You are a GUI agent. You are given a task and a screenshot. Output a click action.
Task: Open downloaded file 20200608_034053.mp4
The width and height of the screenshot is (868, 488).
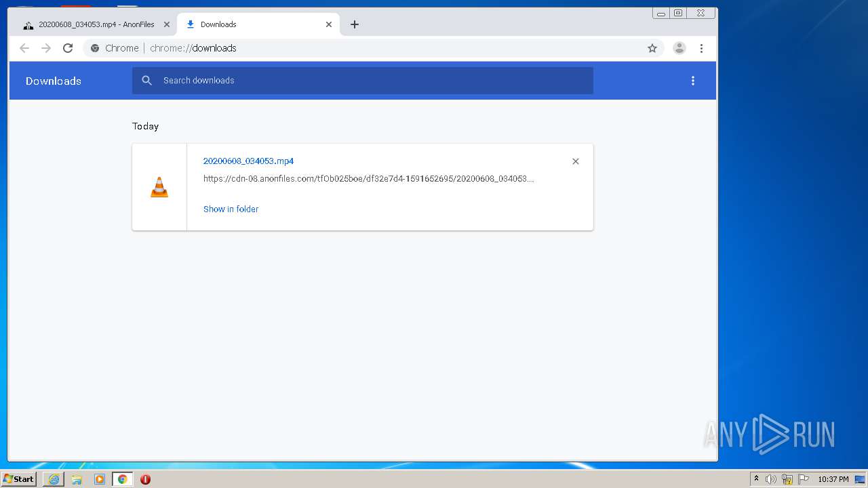[248, 161]
